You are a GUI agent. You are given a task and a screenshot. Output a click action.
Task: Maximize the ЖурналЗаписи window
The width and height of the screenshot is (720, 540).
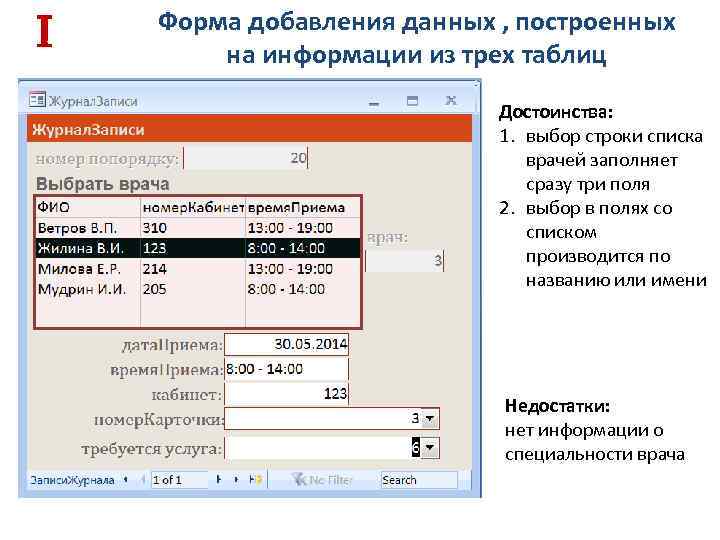pyautogui.click(x=412, y=101)
